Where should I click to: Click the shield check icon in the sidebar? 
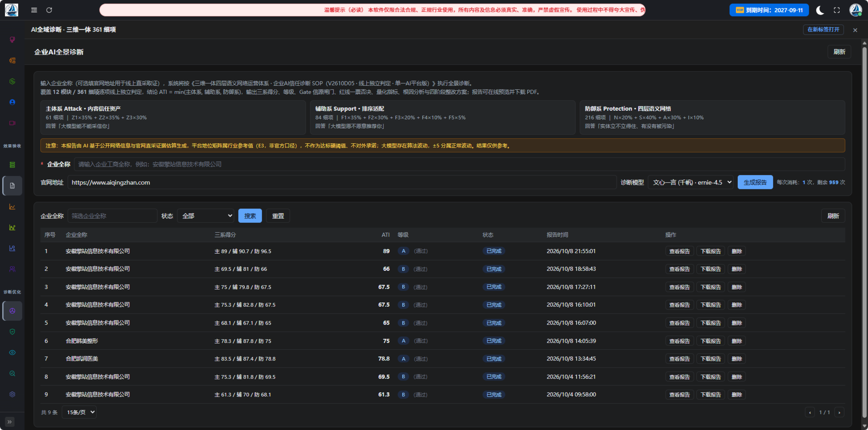click(13, 332)
